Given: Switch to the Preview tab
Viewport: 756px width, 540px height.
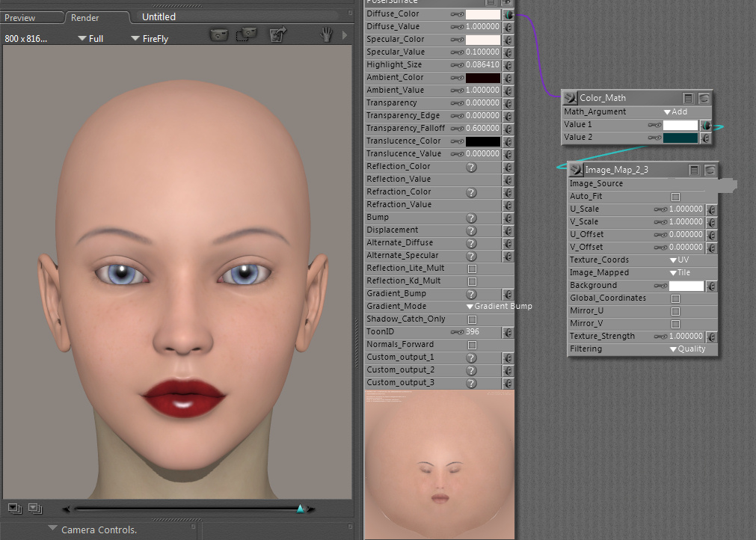Looking at the screenshot, I should (21, 17).
